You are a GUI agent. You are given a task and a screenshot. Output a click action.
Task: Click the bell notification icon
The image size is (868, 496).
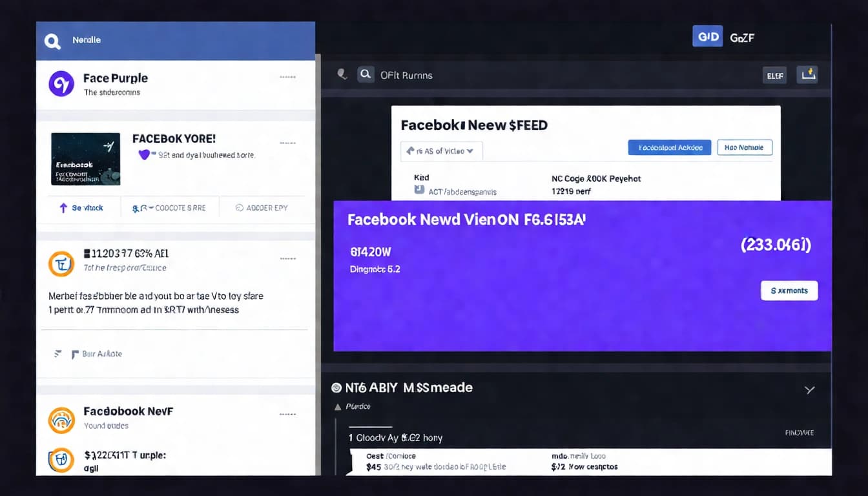pyautogui.click(x=342, y=74)
